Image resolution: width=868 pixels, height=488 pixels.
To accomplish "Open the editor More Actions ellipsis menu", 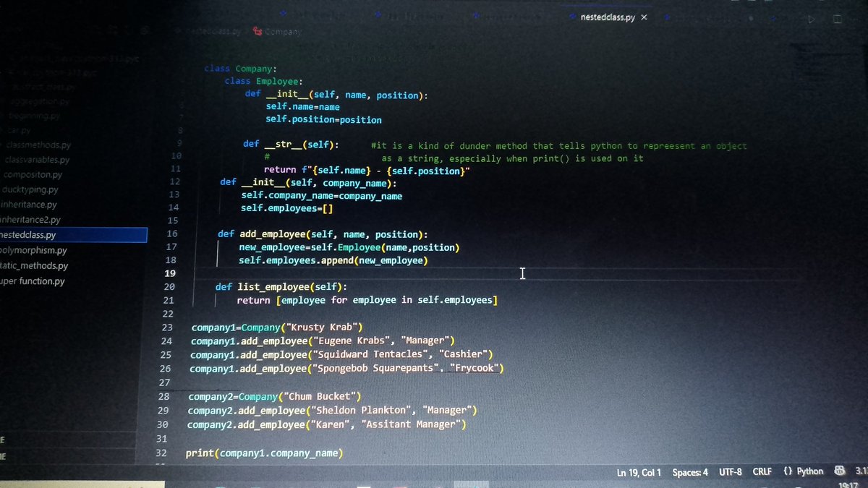I will (857, 20).
